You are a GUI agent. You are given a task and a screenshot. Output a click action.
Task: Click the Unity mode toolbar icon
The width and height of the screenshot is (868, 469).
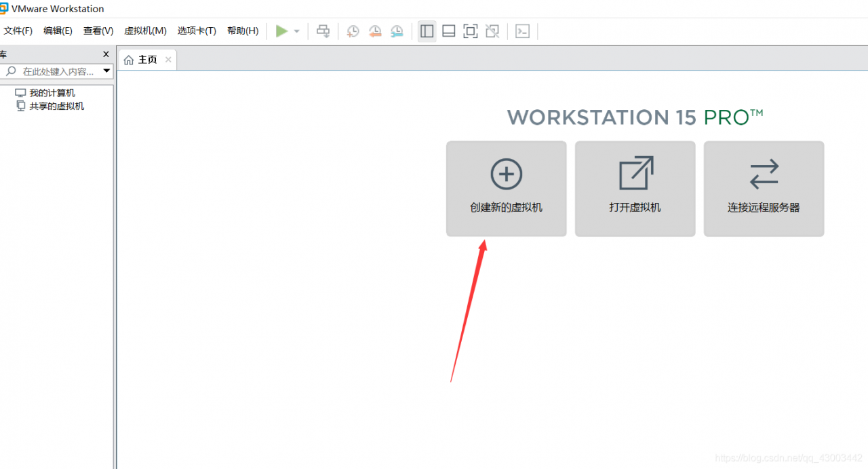(x=492, y=31)
